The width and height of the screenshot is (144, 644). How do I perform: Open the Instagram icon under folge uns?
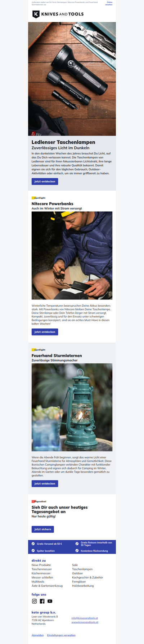coord(35,601)
